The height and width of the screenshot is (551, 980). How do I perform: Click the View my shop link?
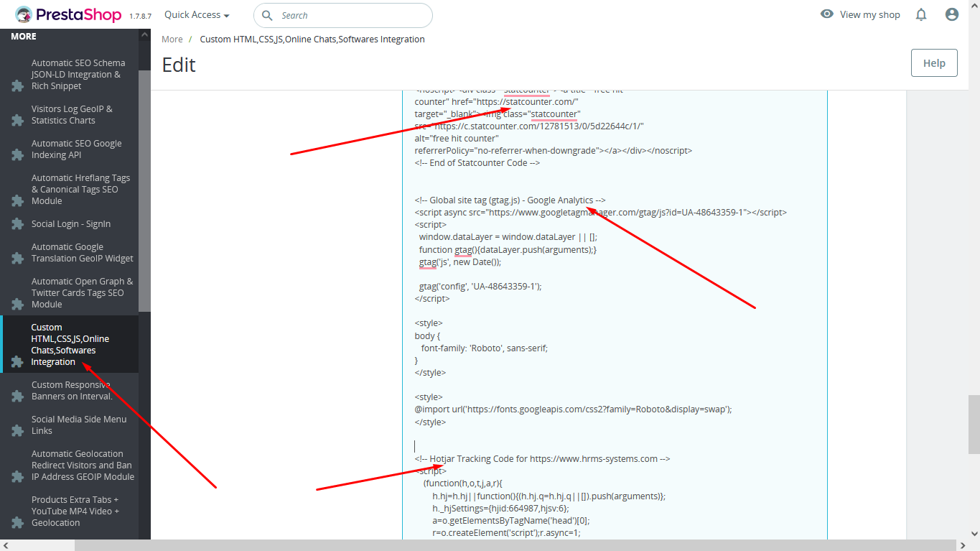pyautogui.click(x=869, y=14)
